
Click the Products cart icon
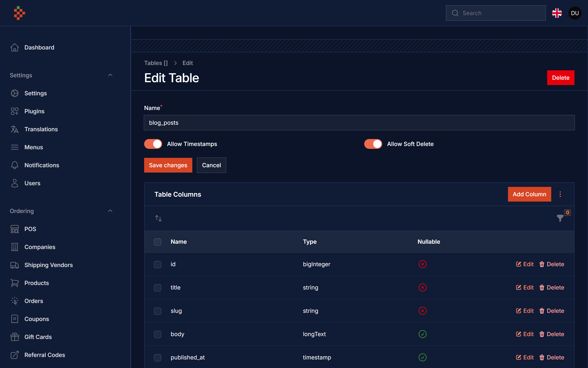point(14,283)
